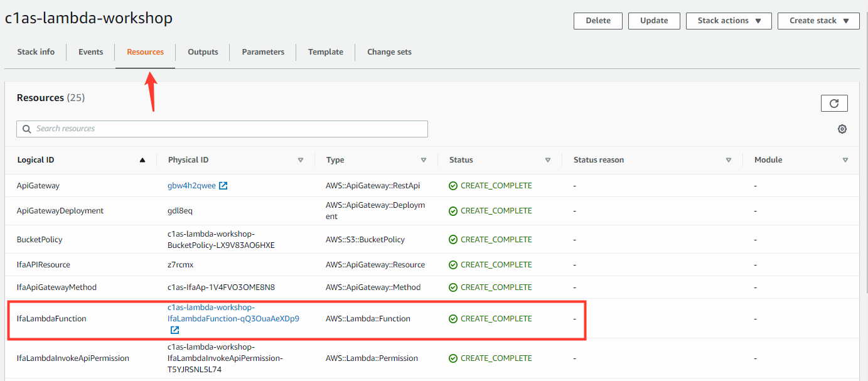This screenshot has width=868, height=381.
Task: Open the Create stack dropdown
Action: click(x=818, y=21)
